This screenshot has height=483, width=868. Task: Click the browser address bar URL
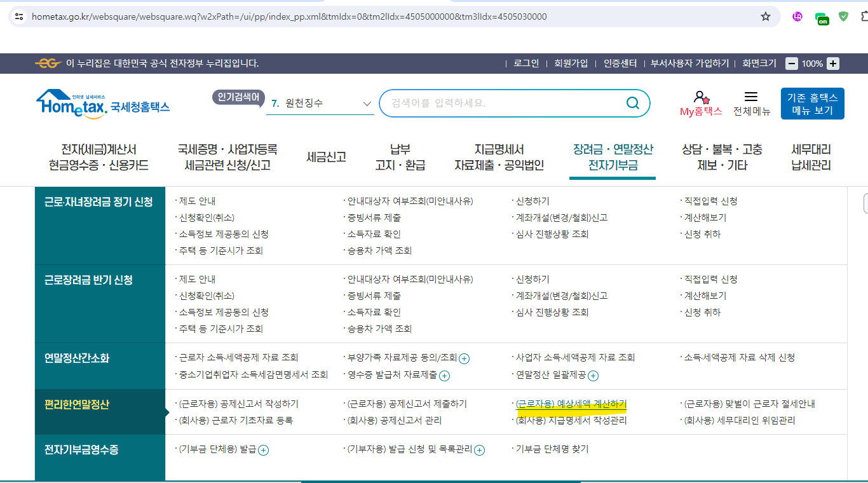click(289, 17)
